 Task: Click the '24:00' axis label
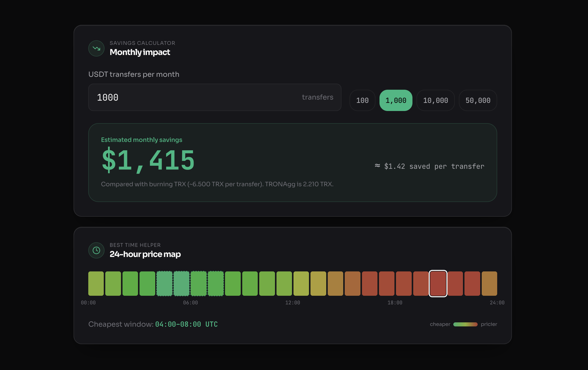tap(497, 303)
